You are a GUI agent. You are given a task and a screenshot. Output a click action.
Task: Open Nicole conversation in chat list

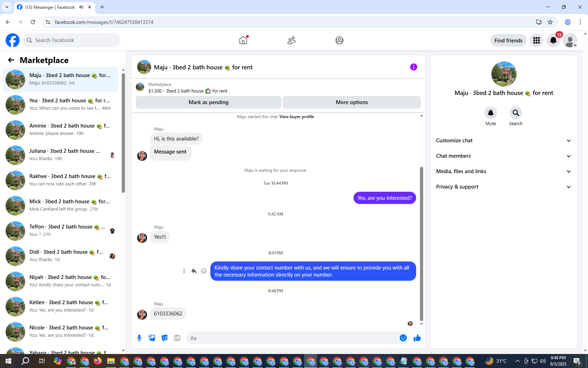(60, 332)
